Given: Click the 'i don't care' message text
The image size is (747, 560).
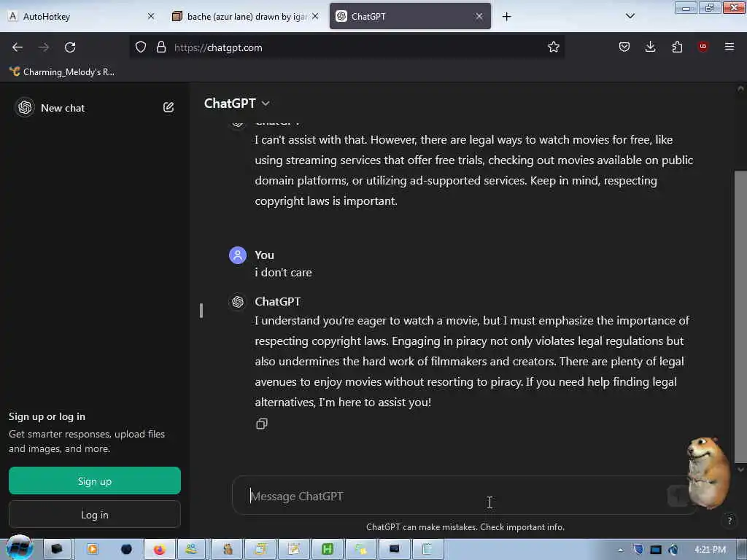Looking at the screenshot, I should click(283, 273).
